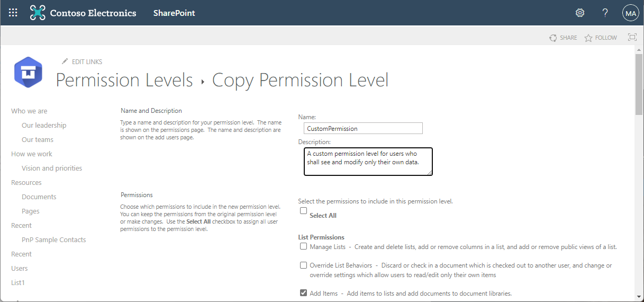The height and width of the screenshot is (302, 644).
Task: Open the MA user account avatar
Action: coord(630,13)
